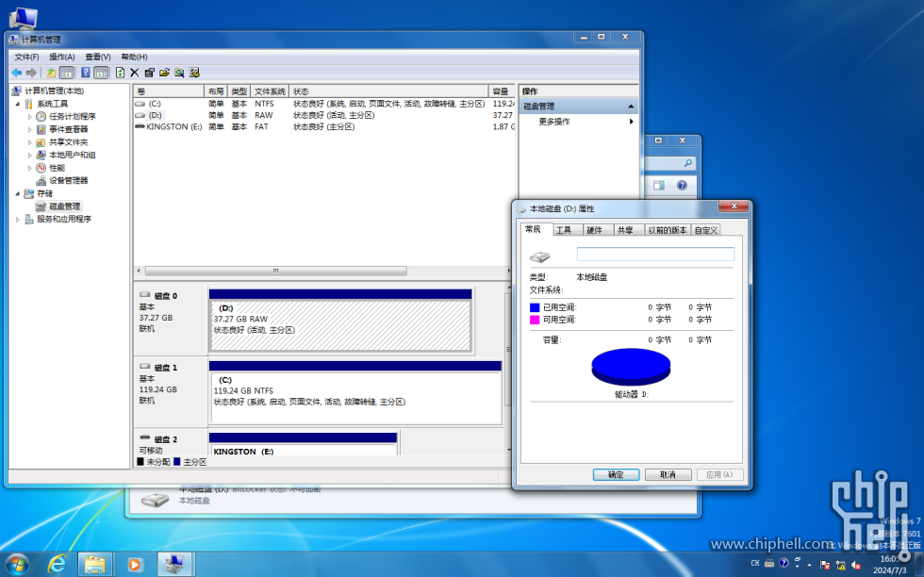This screenshot has height=577, width=924.
Task: Click the 确定 button
Action: [616, 474]
